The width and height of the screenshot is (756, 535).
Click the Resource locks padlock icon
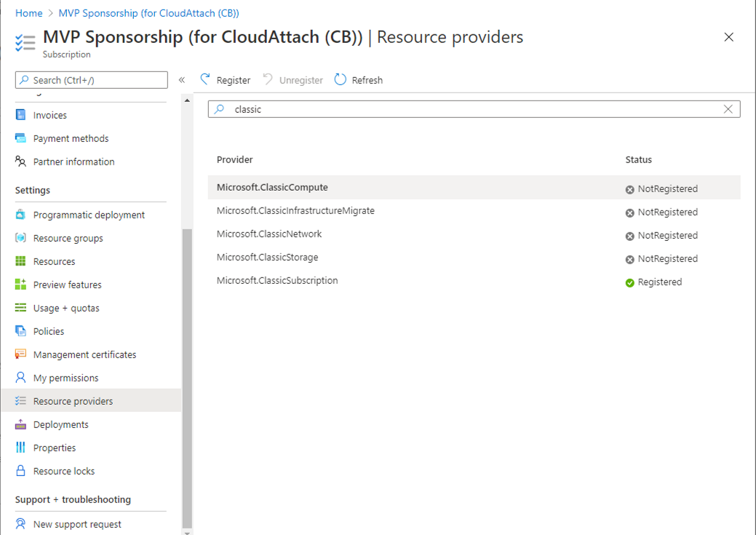20,470
